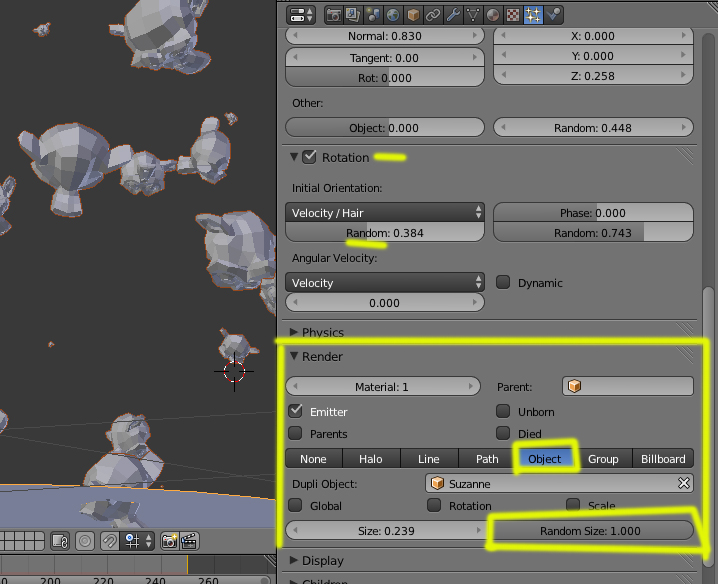This screenshot has width=718, height=584.
Task: Select the Halo render type
Action: [x=371, y=458]
